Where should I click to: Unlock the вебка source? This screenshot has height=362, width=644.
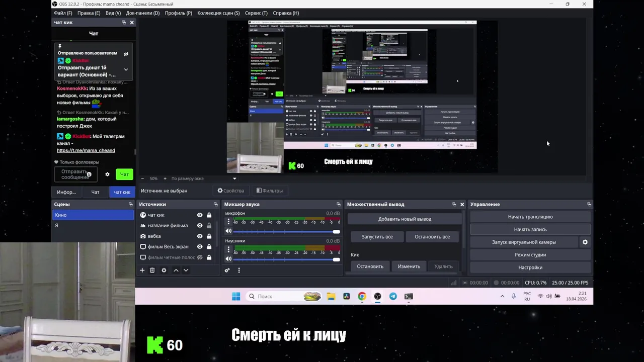point(209,236)
